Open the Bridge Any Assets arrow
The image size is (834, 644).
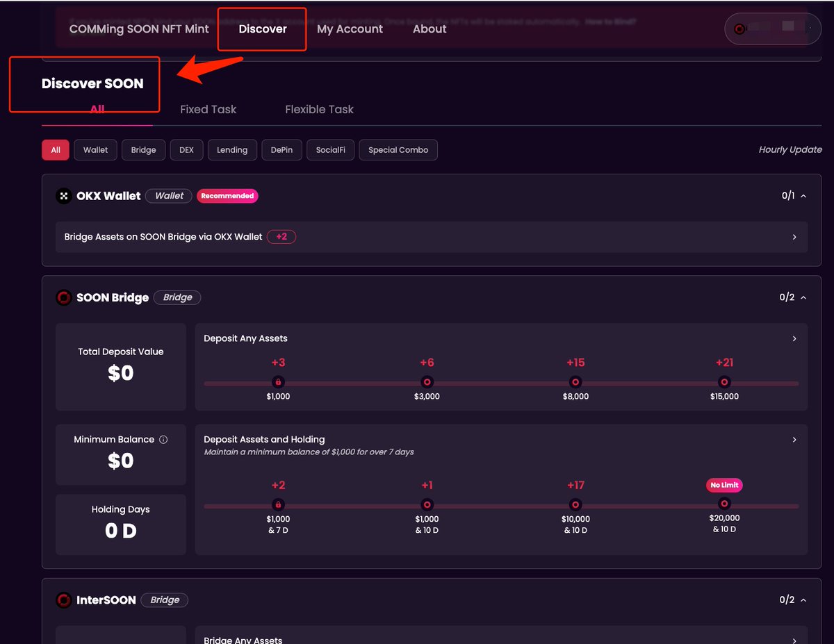point(794,640)
